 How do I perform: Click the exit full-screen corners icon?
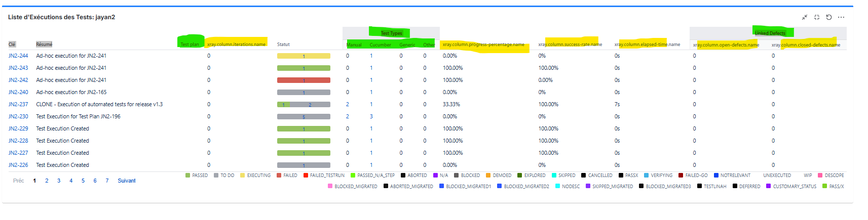tap(816, 17)
